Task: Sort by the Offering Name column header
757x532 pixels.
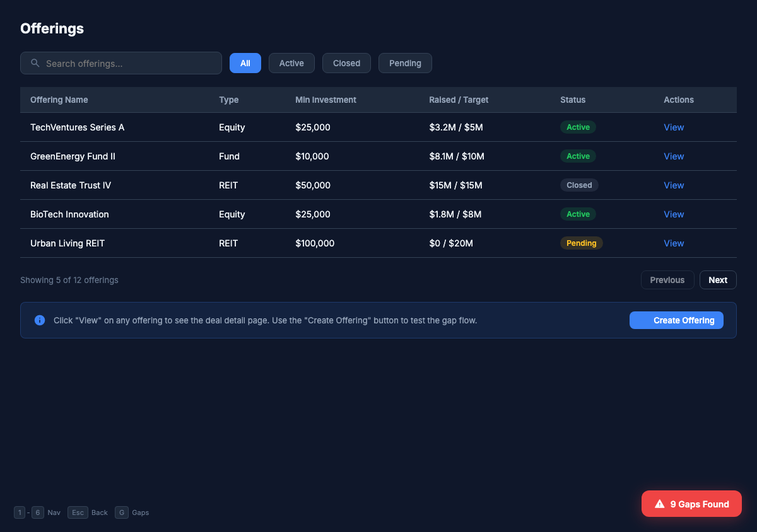Action: 59,100
